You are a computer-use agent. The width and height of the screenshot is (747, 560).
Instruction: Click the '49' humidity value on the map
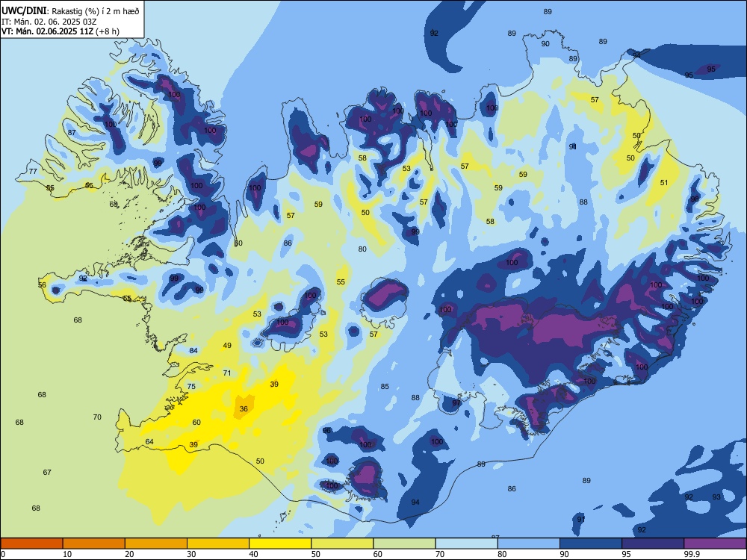[227, 346]
